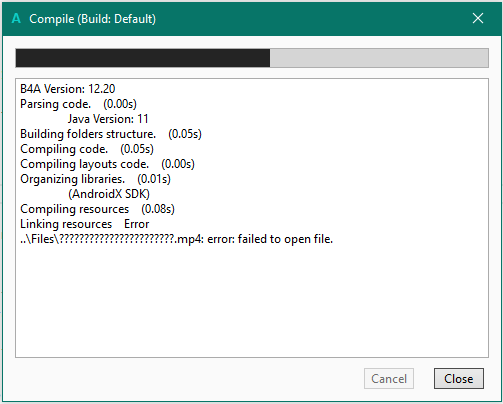Select the B4A Version: 12.20 log line
Screen dimensions: 503x404
pos(68,89)
